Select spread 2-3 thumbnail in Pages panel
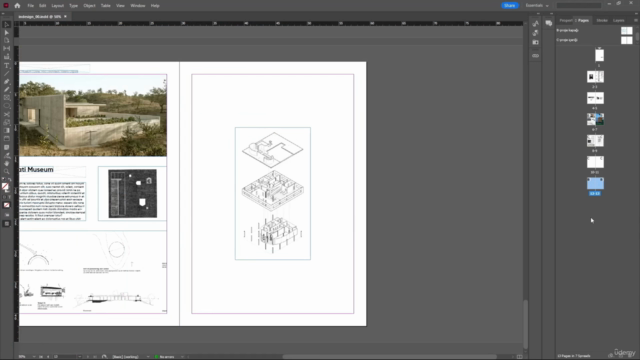 [595, 76]
